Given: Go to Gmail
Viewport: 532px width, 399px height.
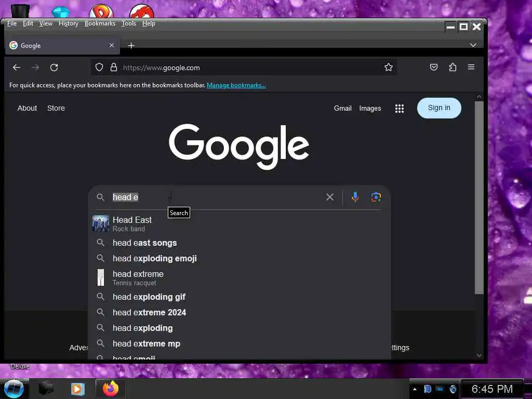Looking at the screenshot, I should 343,108.
